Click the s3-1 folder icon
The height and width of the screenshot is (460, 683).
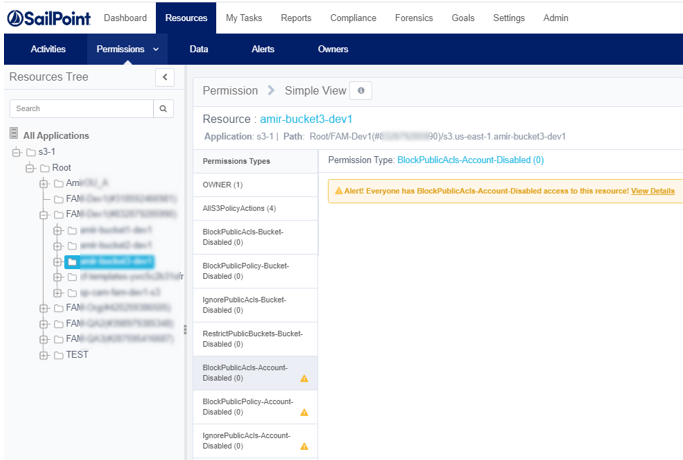[31, 152]
